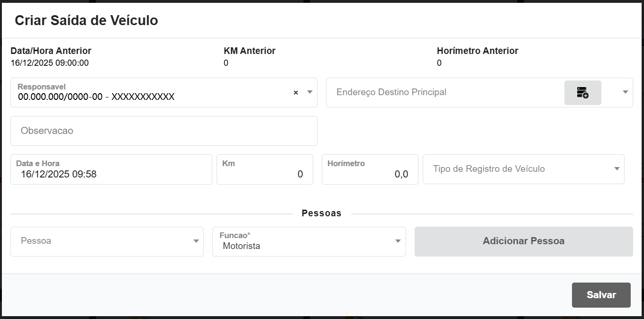Viewport: 644px width, 319px height.
Task: Click the Tipo de Registro de Veículo field
Action: [x=517, y=169]
